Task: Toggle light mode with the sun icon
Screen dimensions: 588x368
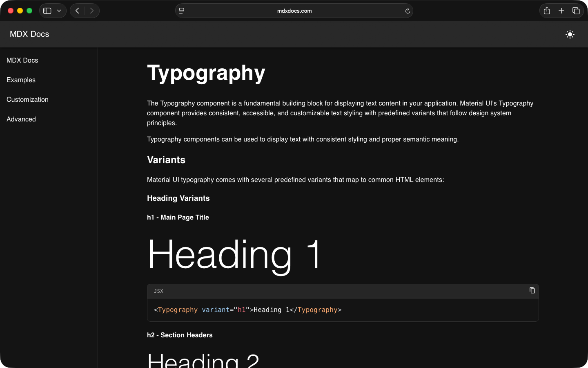Action: tap(570, 34)
